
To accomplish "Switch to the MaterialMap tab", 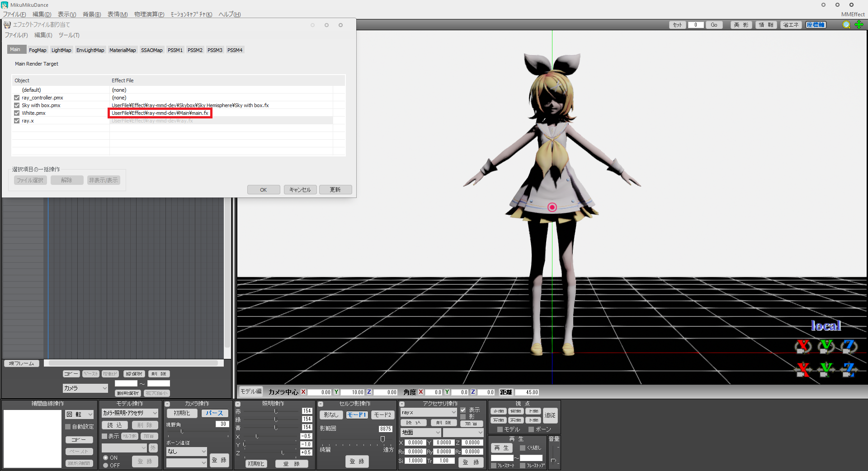I will coord(123,50).
